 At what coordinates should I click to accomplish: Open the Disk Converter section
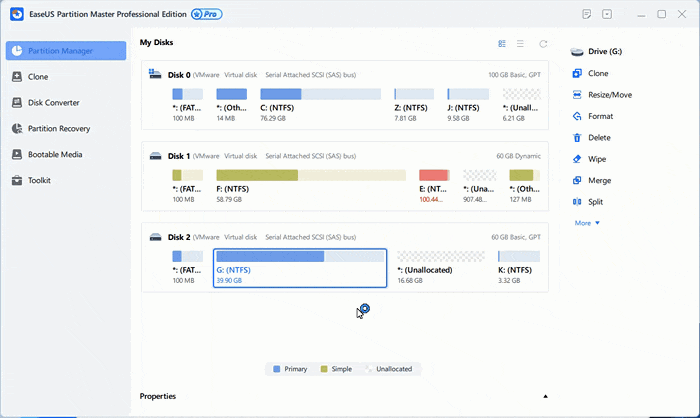53,103
